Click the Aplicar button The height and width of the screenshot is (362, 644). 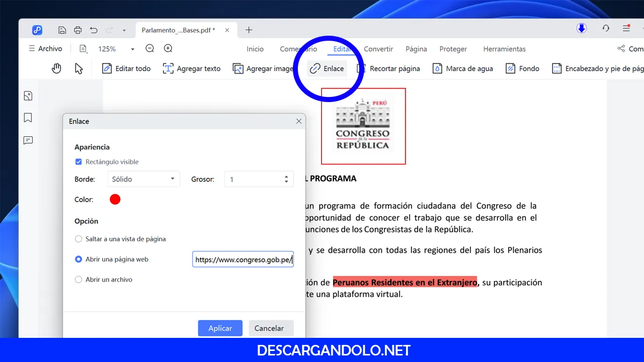click(x=220, y=328)
